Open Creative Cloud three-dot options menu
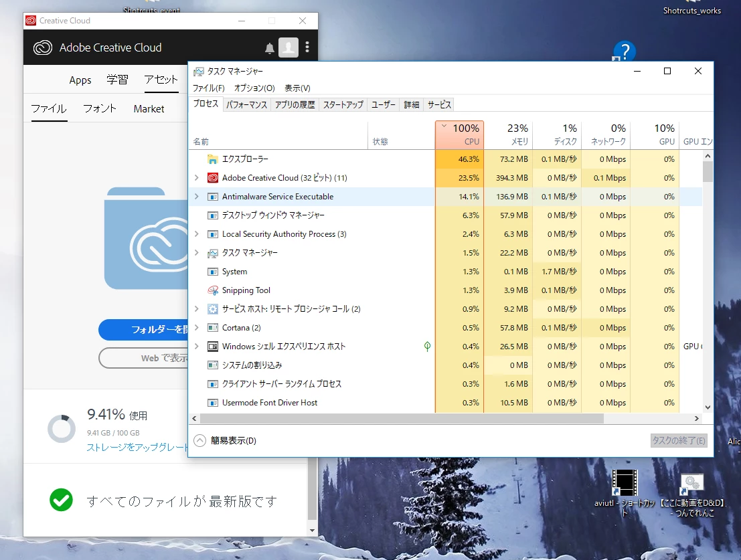Image resolution: width=741 pixels, height=560 pixels. [307, 48]
